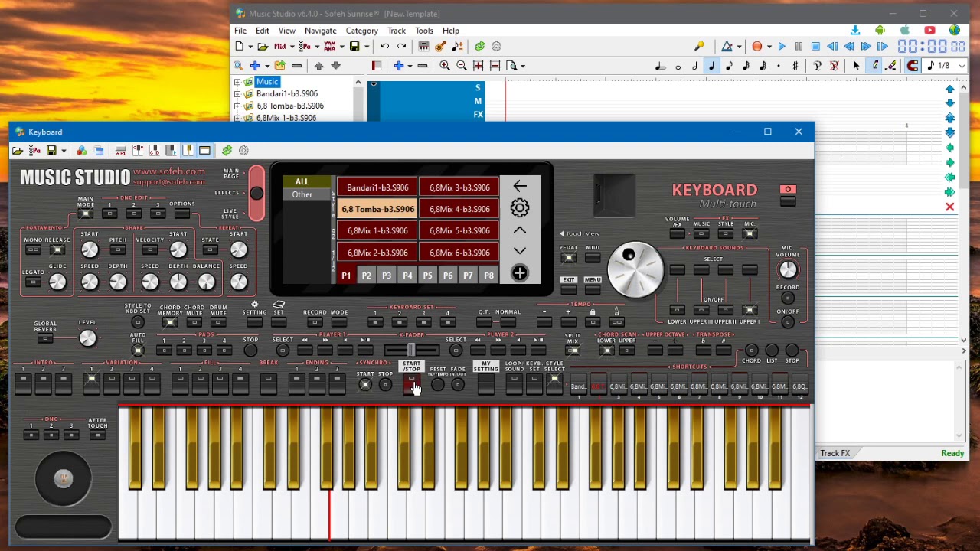Expand the Bandari1-b3.S906 tree node

[x=237, y=94]
